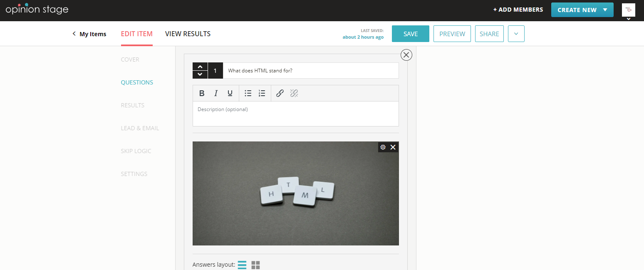The image size is (644, 270).
Task: Apply italic formatting in description toolbar
Action: (216, 93)
